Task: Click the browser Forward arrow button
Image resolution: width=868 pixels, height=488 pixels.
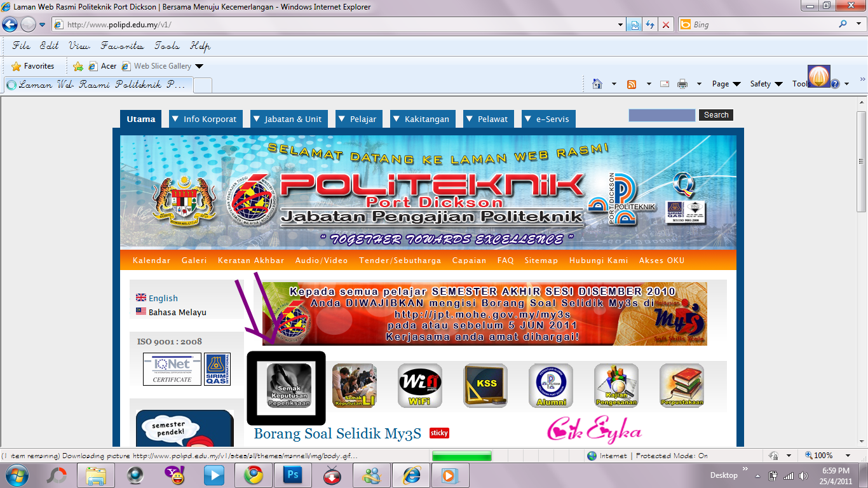Action: (28, 24)
